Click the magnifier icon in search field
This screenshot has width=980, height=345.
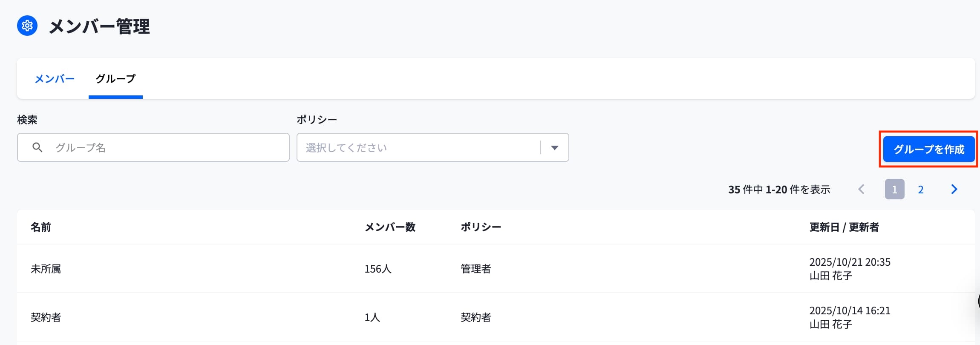tap(37, 147)
